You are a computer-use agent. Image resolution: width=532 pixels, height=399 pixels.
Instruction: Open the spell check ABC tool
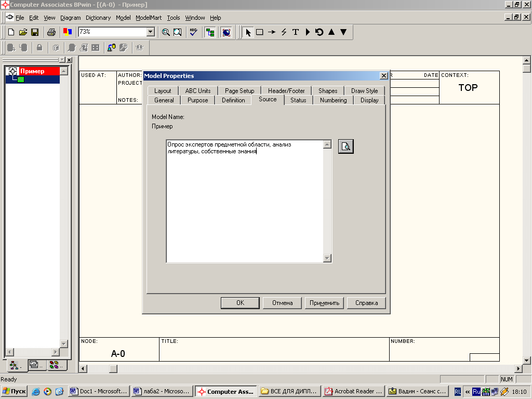tap(193, 32)
